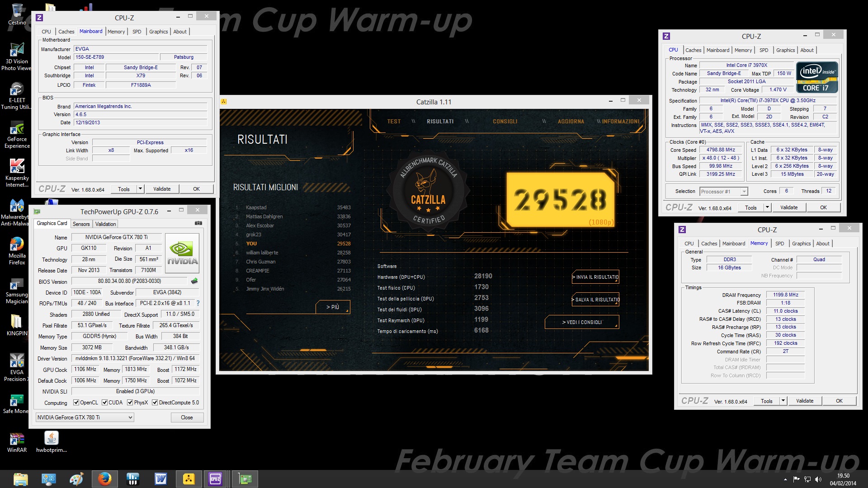Click Validate in CPU tab CPU-Z window
Screen dimensions: 868x488
tap(789, 207)
